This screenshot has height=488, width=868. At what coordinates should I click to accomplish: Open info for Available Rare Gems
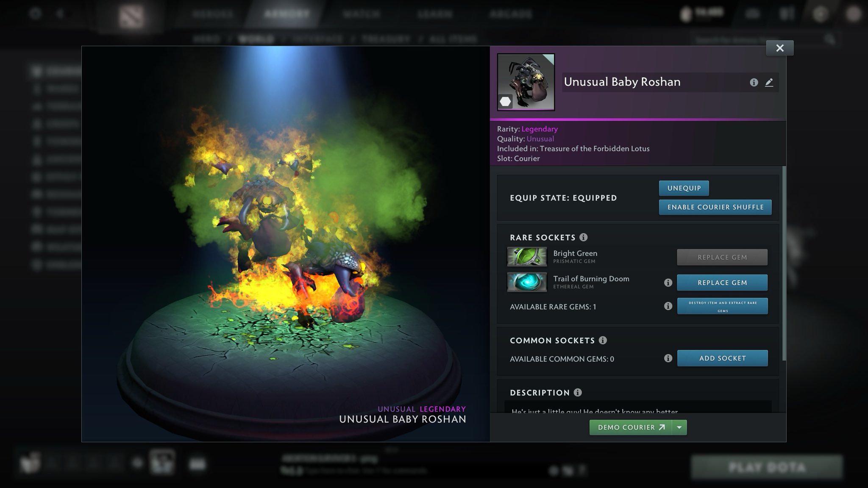point(668,306)
